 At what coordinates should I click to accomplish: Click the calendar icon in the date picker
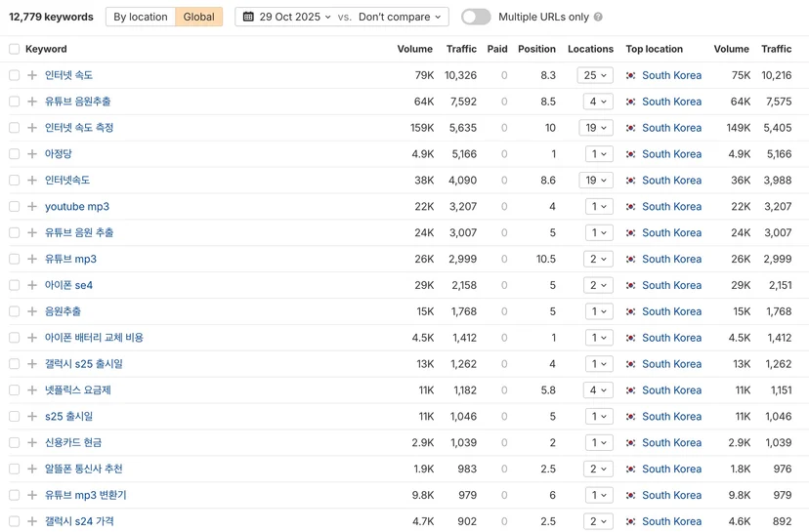(x=248, y=17)
